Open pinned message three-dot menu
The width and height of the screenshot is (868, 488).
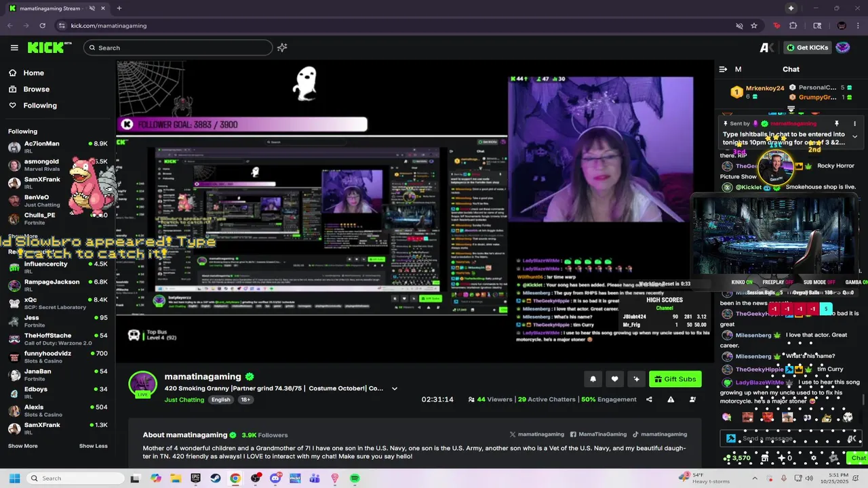click(x=854, y=123)
